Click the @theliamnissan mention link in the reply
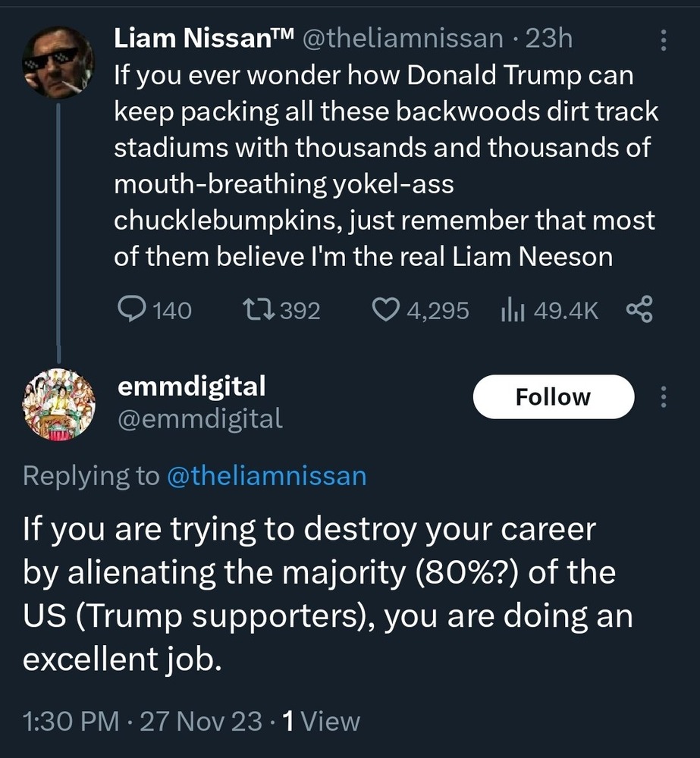Image resolution: width=700 pixels, height=758 pixels. pos(265,475)
